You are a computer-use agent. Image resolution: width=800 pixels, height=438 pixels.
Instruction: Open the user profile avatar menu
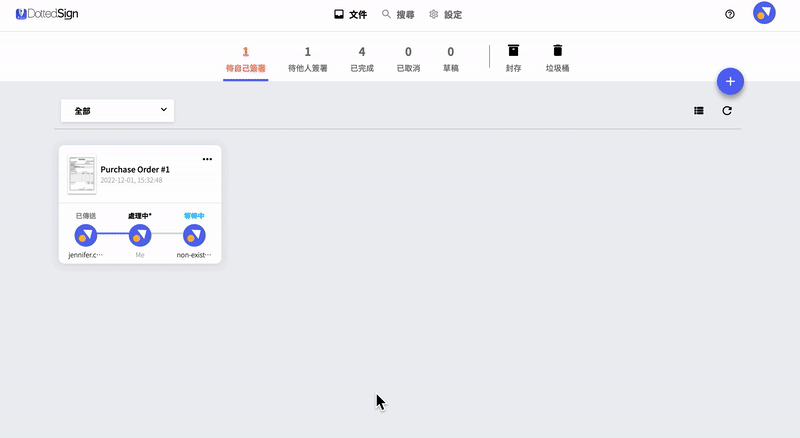coord(764,13)
